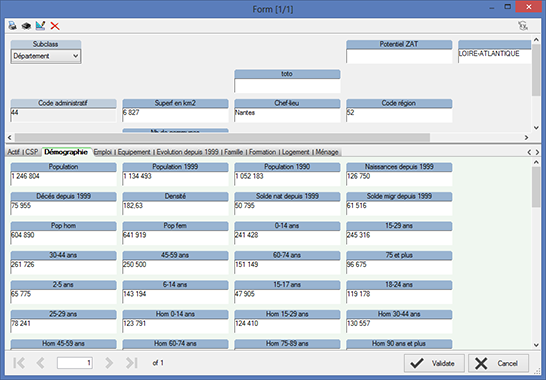Image resolution: width=546 pixels, height=380 pixels.
Task: Click the print icon in the toolbar
Action: click(x=13, y=26)
